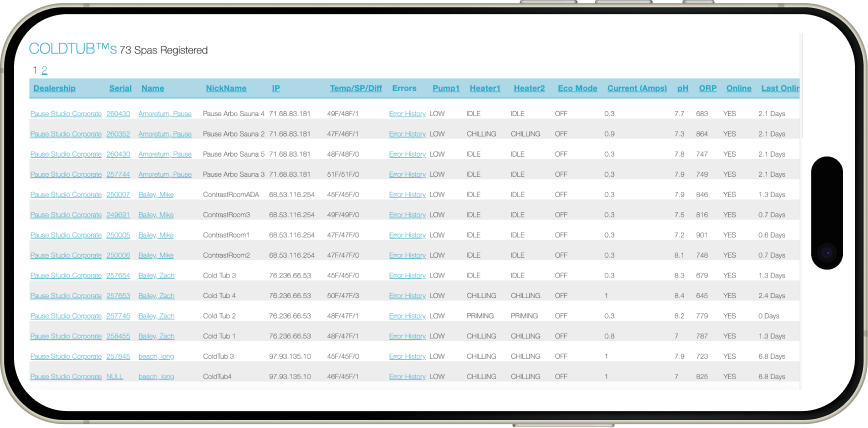This screenshot has width=868, height=428.
Task: Go to page 2 of the spa list
Action: (x=44, y=70)
